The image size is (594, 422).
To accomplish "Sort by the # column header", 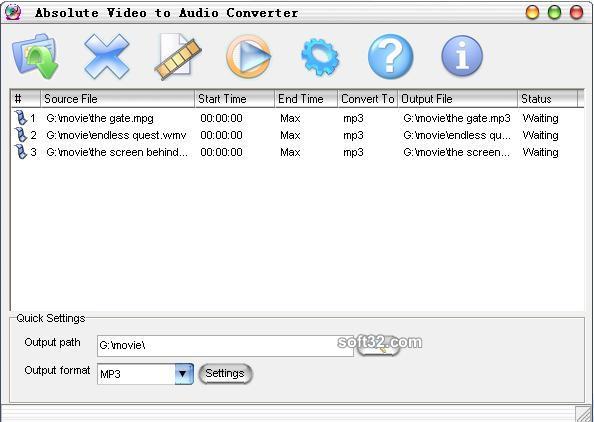I will tap(25, 99).
